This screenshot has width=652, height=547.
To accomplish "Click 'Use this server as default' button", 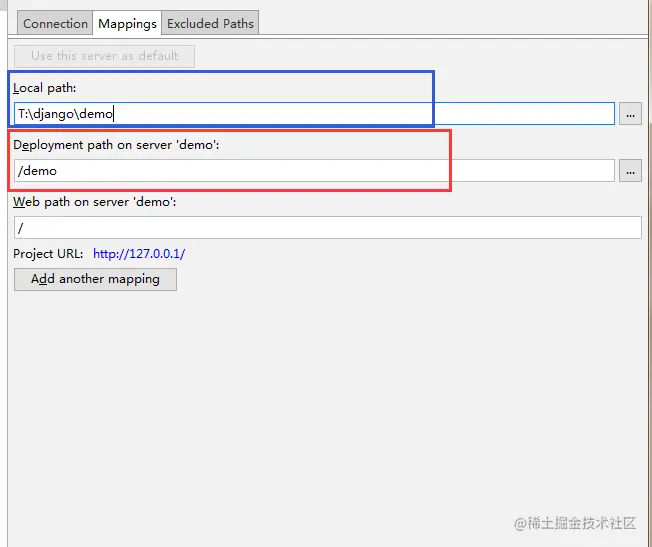I will point(104,56).
